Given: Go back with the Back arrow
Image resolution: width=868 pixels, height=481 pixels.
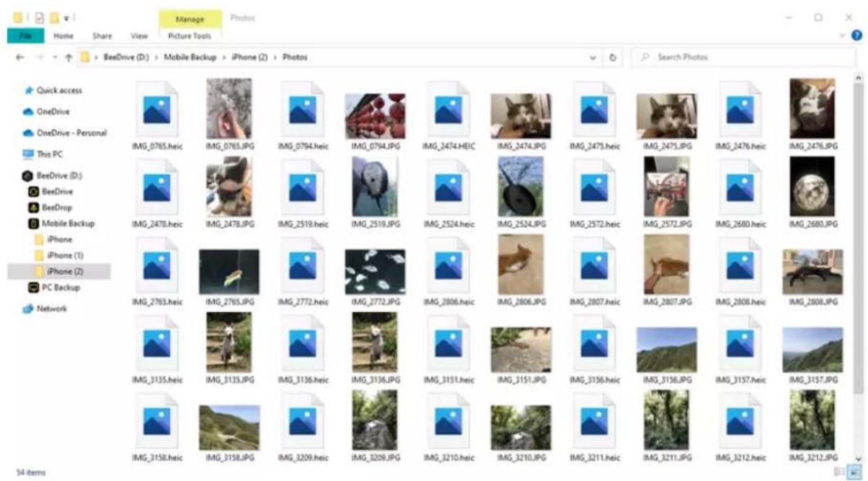Looking at the screenshot, I should pos(20,57).
